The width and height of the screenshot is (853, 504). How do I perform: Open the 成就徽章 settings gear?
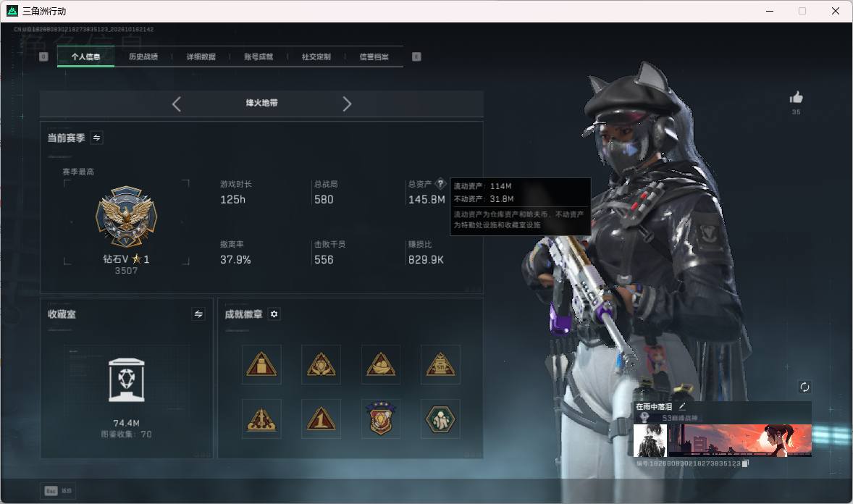pyautogui.click(x=274, y=314)
